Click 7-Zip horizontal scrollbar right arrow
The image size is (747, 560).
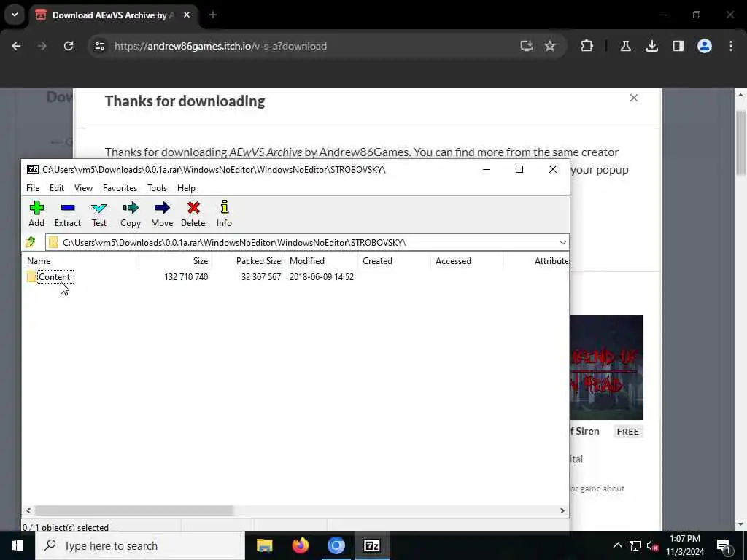[x=562, y=510]
